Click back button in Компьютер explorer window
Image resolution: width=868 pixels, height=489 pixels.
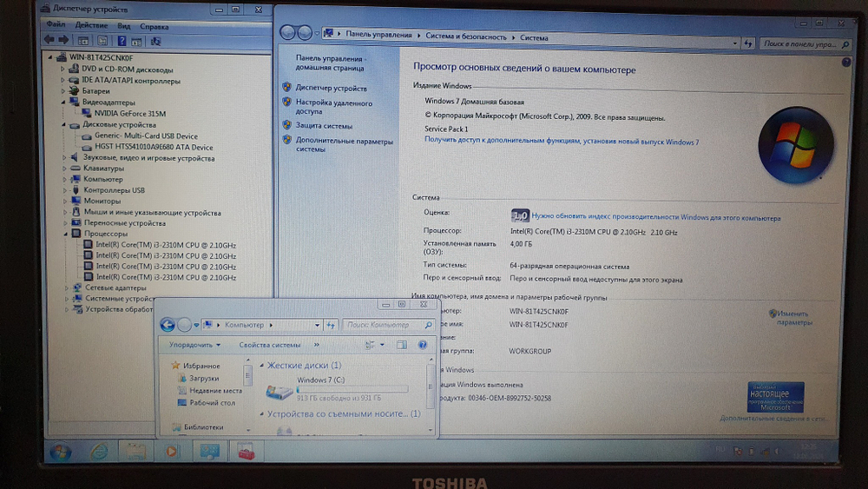coord(168,325)
